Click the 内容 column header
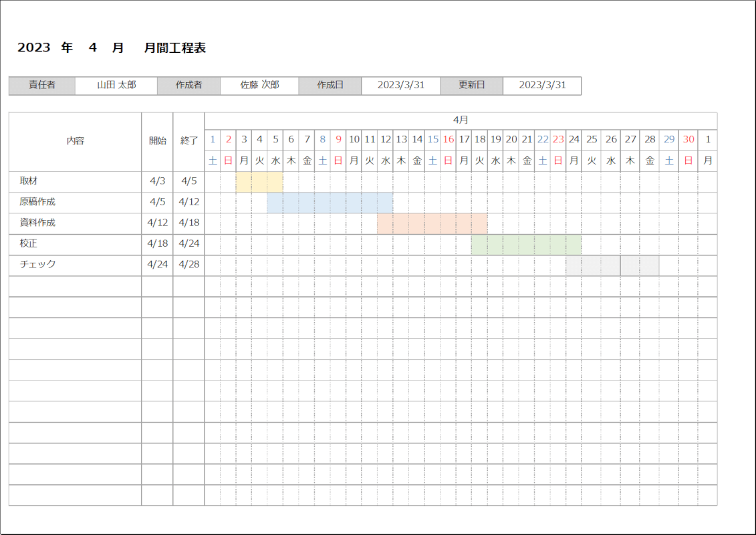 point(76,141)
